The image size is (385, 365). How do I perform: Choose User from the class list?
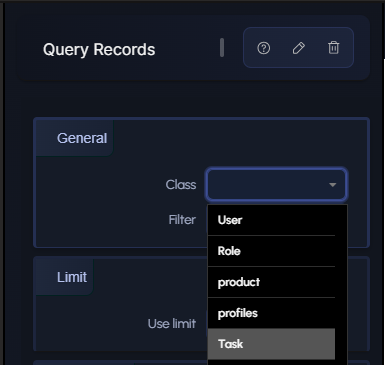(271, 220)
